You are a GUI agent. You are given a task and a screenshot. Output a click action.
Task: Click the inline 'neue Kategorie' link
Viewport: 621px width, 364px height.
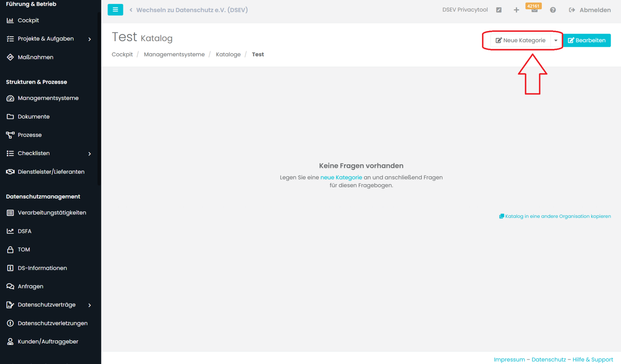pyautogui.click(x=341, y=177)
